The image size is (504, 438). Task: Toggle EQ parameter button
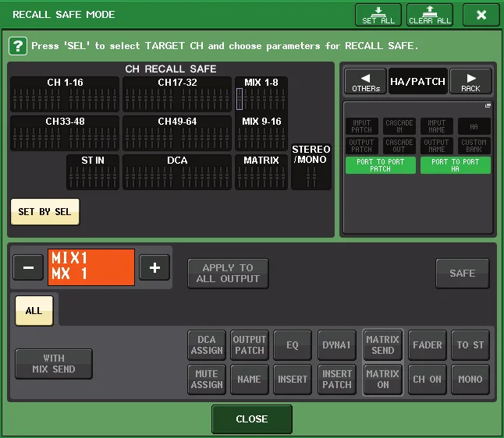click(x=293, y=345)
